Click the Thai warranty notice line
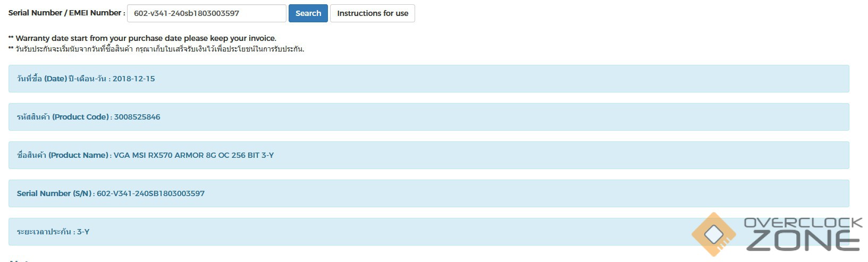Image resolution: width=868 pixels, height=262 pixels. point(159,49)
